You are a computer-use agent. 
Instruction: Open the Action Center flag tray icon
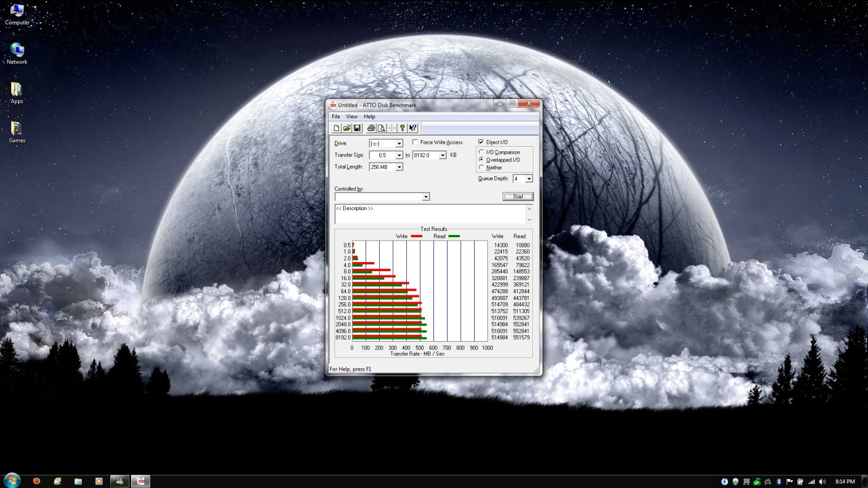[789, 482]
